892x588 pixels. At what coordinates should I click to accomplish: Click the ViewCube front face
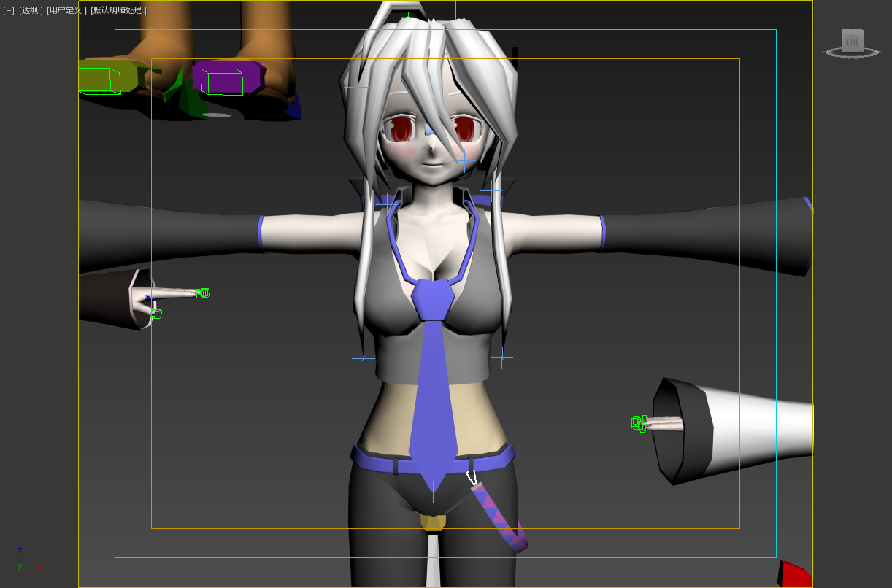click(852, 40)
